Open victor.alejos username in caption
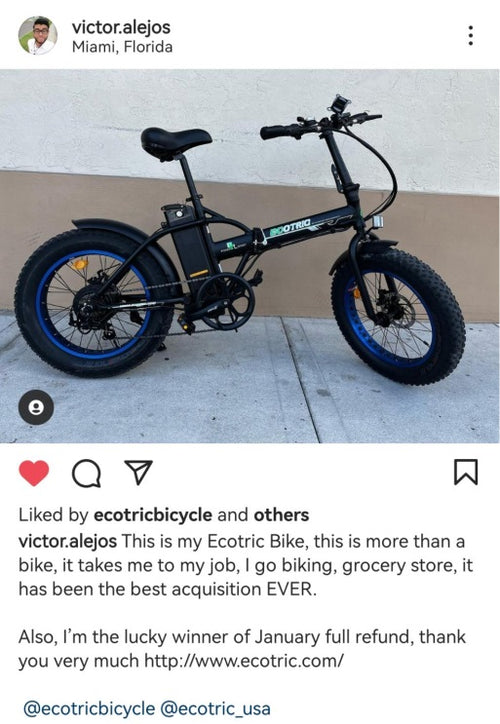 67,541
